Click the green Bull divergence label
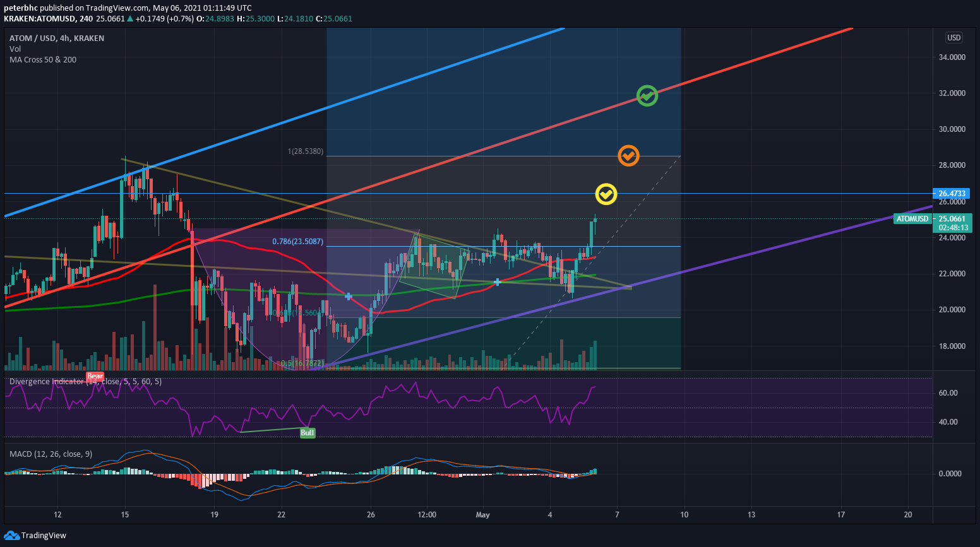Screen dimensions: 980x547 click(307, 433)
